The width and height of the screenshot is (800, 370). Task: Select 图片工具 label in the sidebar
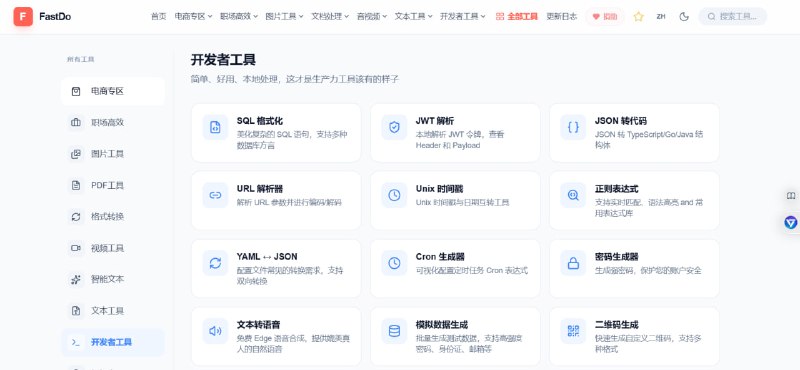pos(108,154)
